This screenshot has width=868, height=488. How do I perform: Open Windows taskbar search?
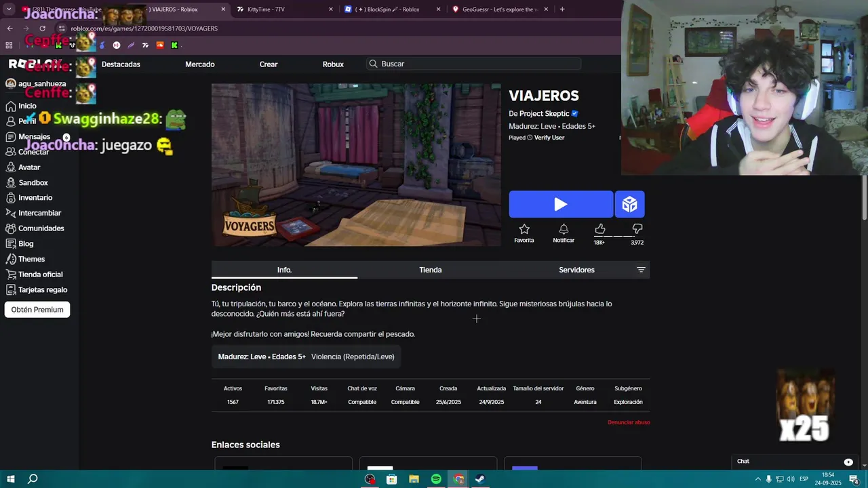(33, 479)
